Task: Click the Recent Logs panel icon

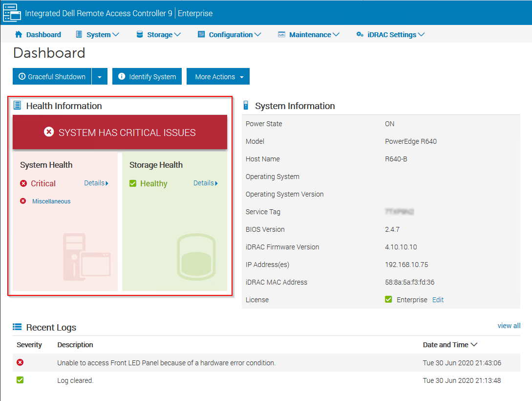Action: pos(19,327)
